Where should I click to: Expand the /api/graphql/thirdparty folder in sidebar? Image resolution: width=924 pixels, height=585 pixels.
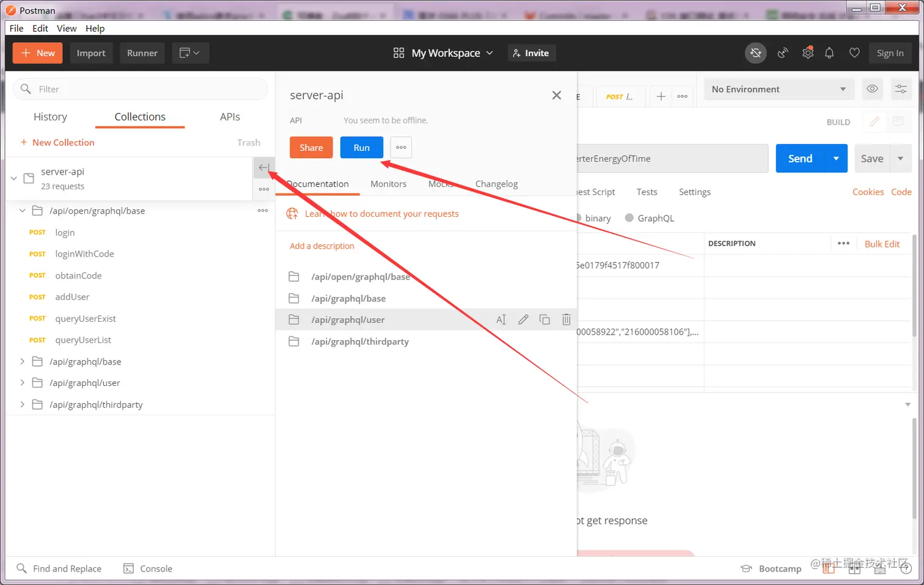point(22,404)
